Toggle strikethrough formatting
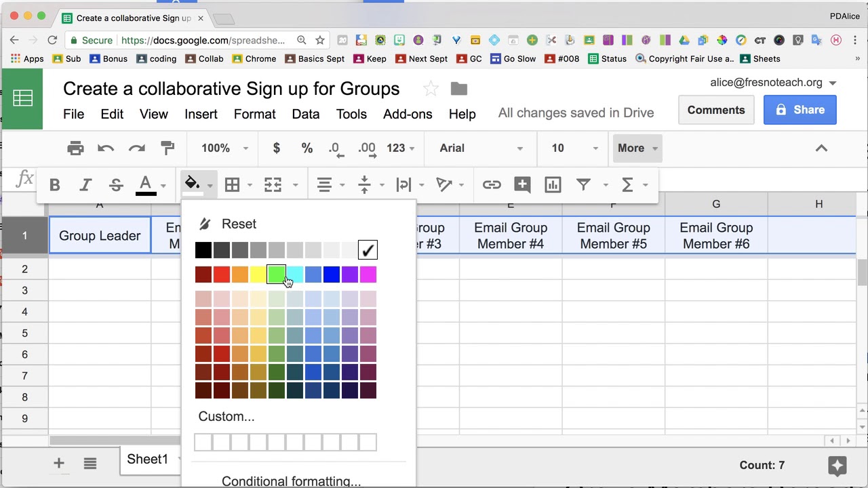Viewport: 868px width, 488px height. tap(116, 185)
